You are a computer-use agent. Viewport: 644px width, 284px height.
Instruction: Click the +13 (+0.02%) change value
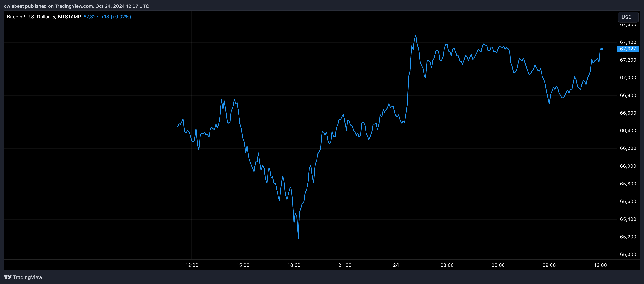[x=116, y=17]
